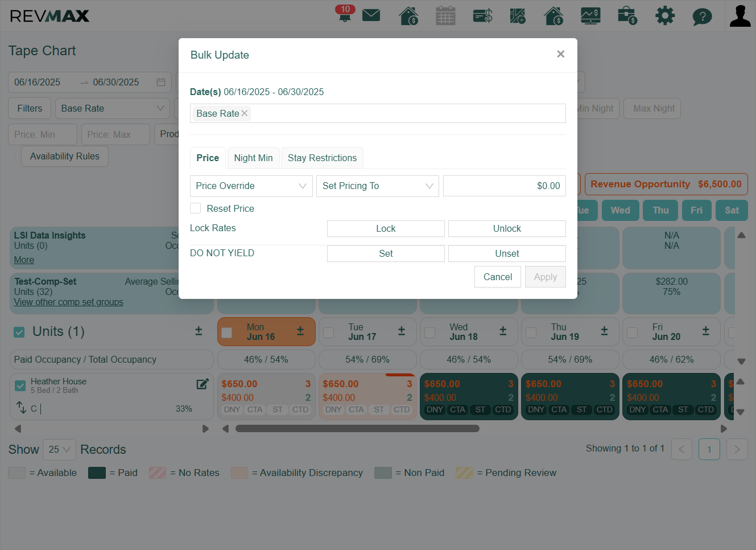Open the notifications bell with 10 badge
Image resolution: width=756 pixels, height=550 pixels.
click(345, 14)
